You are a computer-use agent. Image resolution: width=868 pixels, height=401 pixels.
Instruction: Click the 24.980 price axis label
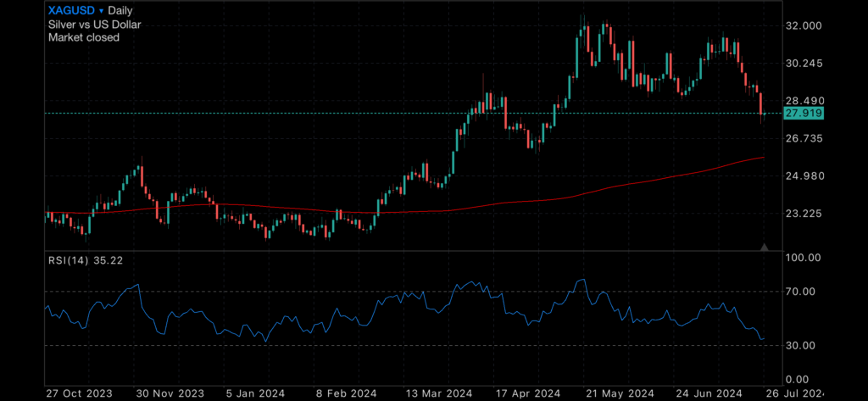[x=804, y=176]
